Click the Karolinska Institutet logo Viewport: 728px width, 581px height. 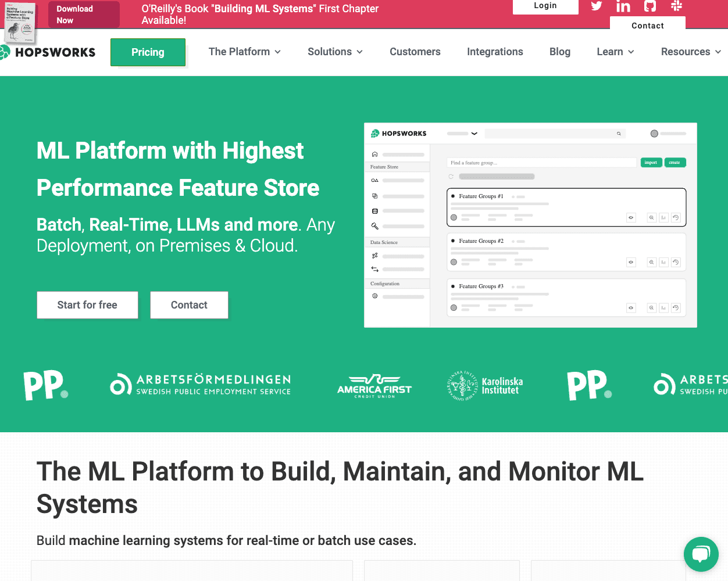(x=485, y=386)
